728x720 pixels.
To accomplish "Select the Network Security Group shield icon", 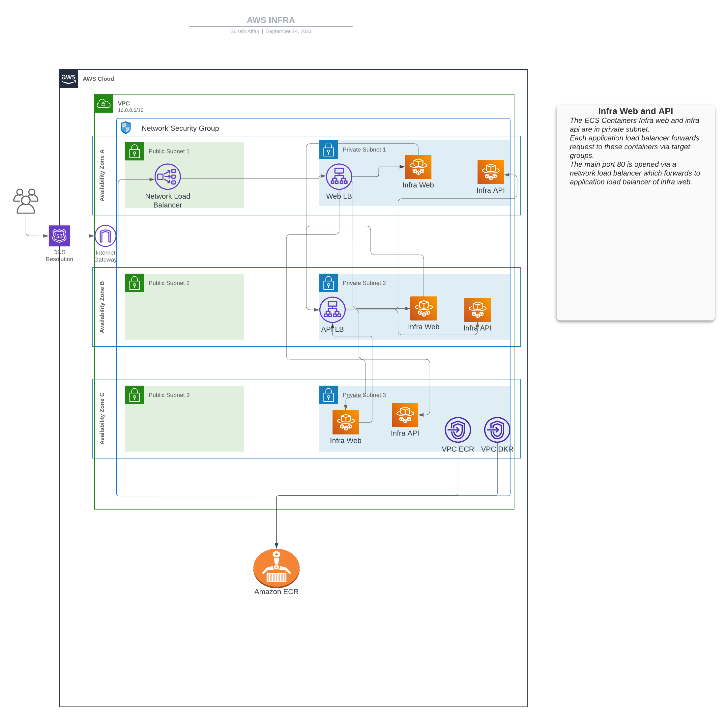I will pyautogui.click(x=126, y=128).
